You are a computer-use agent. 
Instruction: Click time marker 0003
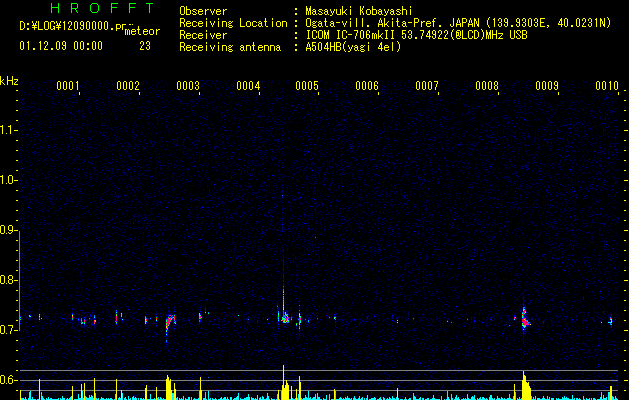pos(188,86)
